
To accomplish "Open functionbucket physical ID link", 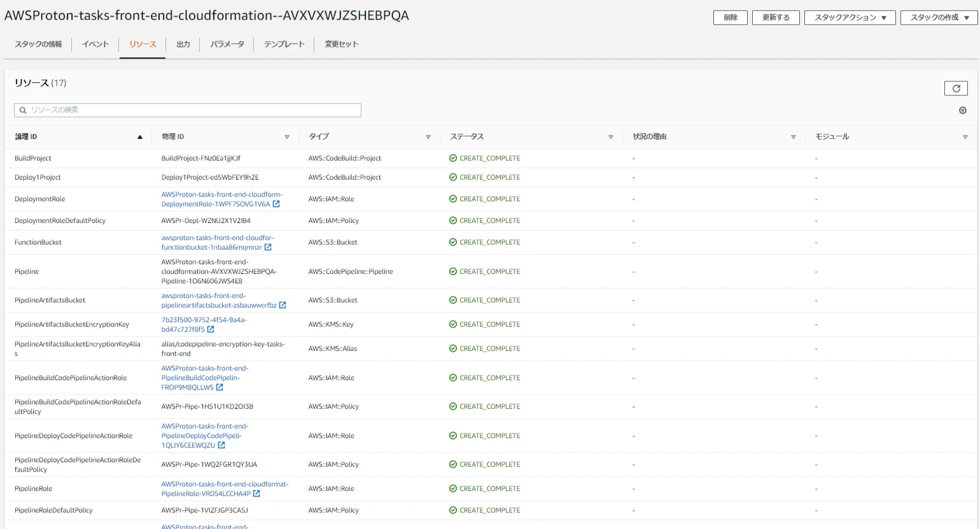I will click(x=218, y=243).
